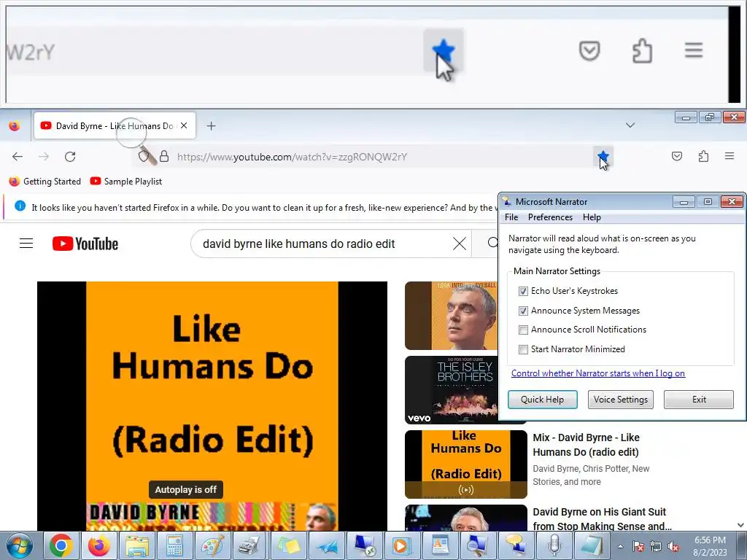Click the page scrollbar down arrow
The width and height of the screenshot is (747, 560).
click(x=741, y=525)
